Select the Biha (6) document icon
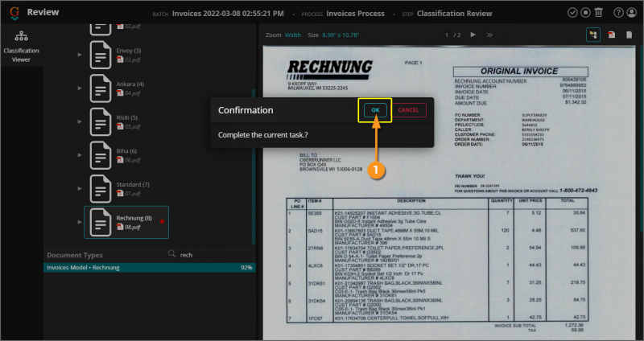Screen dimensions: 644x341 (101, 155)
